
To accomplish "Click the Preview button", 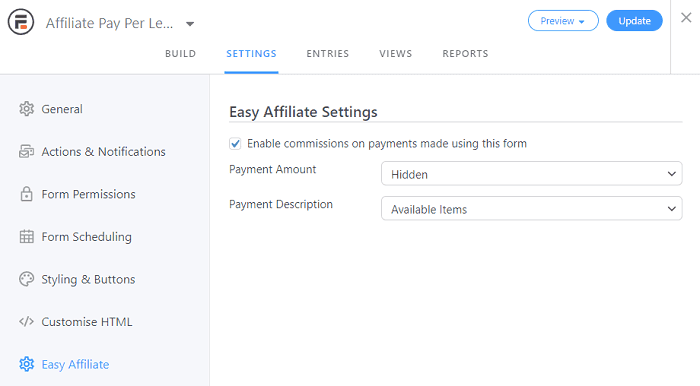I will [x=563, y=21].
